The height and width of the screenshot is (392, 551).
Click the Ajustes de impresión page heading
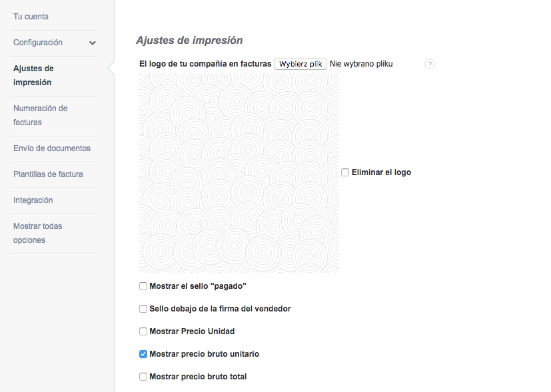[189, 40]
